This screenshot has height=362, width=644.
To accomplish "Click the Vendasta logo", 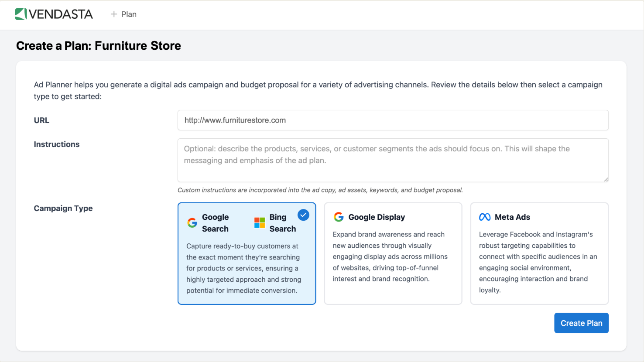I will click(x=54, y=14).
